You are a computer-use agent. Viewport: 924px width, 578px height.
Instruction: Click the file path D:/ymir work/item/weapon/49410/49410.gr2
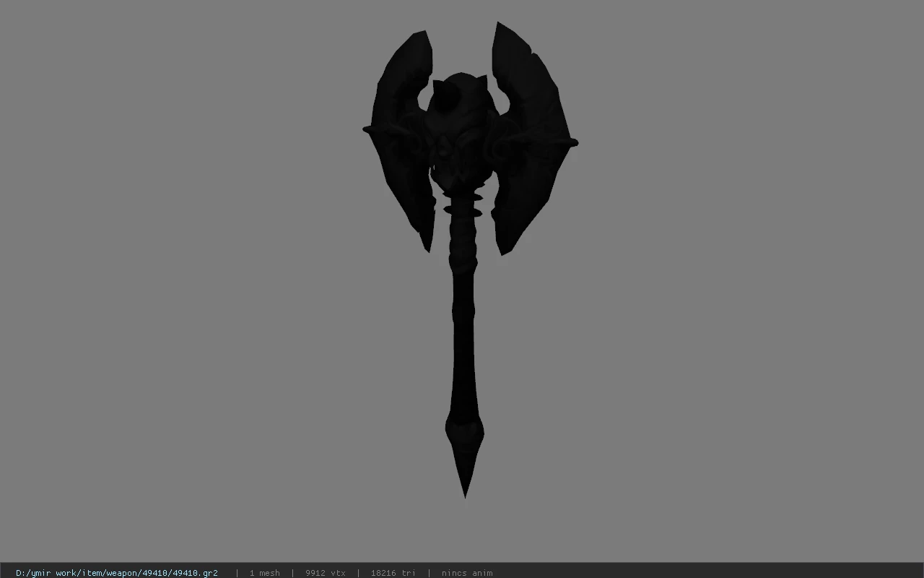coord(117,573)
